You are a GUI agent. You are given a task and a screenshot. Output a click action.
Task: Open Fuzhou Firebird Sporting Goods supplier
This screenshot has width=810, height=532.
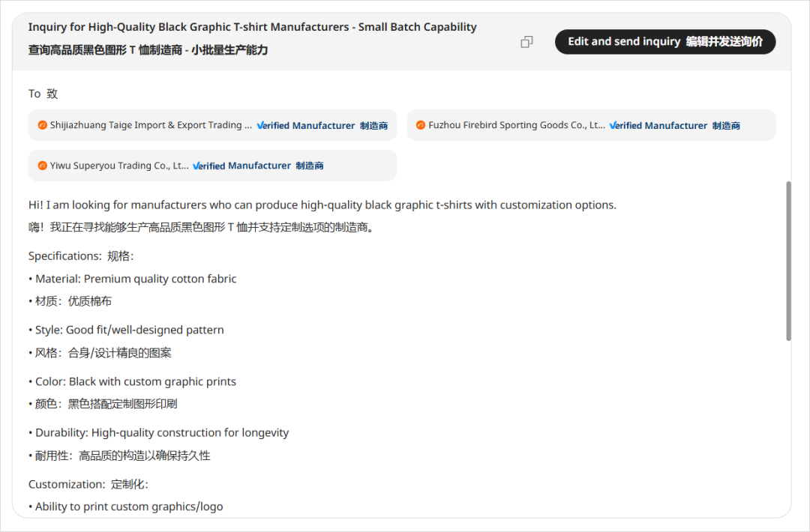coord(516,125)
